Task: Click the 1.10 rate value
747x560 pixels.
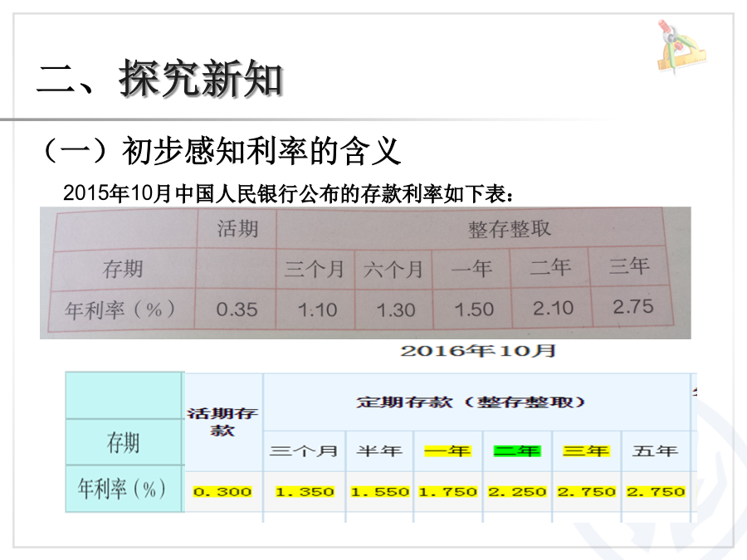Action: [317, 310]
